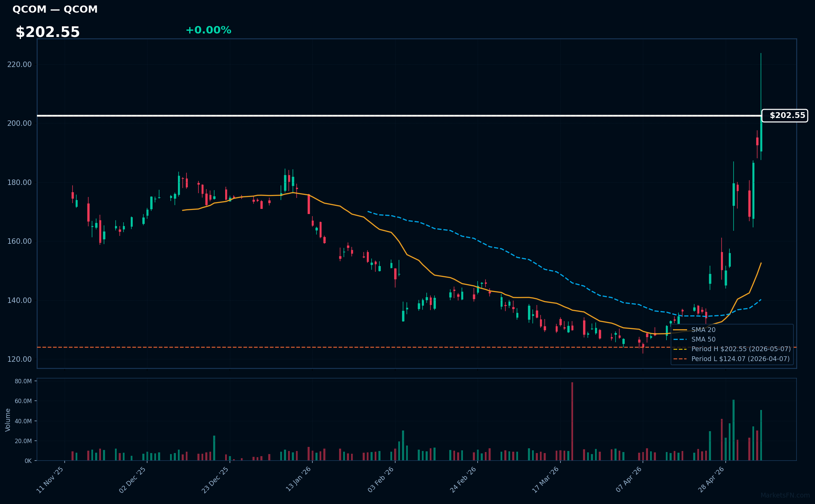
Task: Click the 60.0M volume axis label
Action: [23, 401]
